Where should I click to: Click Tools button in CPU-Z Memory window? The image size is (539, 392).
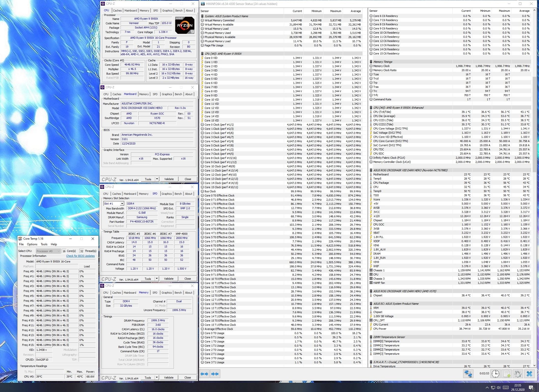click(x=148, y=378)
